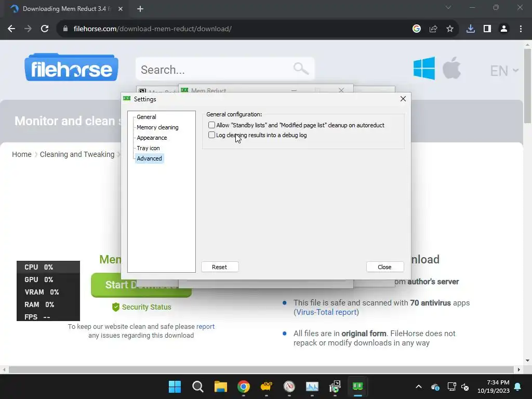Open the yellow animal icon in taskbar
Viewport: 532px width, 399px height.
coord(267,387)
